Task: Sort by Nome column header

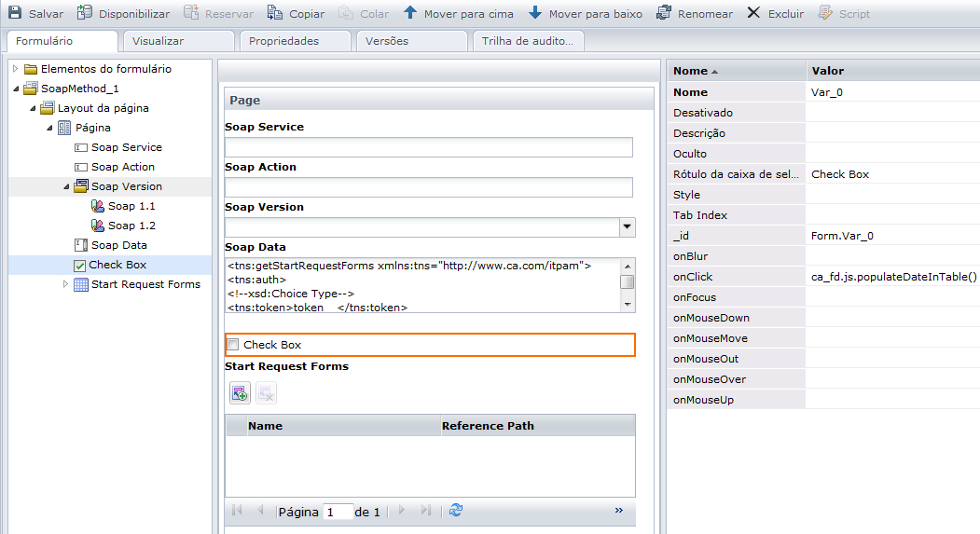Action: tap(737, 71)
